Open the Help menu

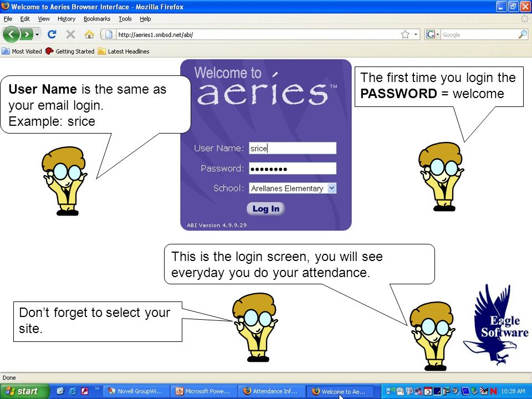click(145, 19)
